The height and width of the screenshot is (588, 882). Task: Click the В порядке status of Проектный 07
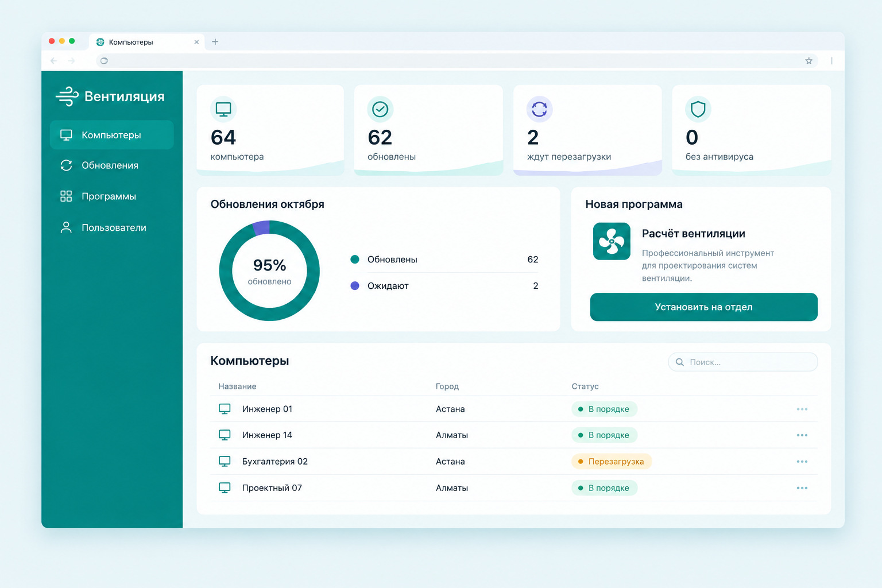604,488
